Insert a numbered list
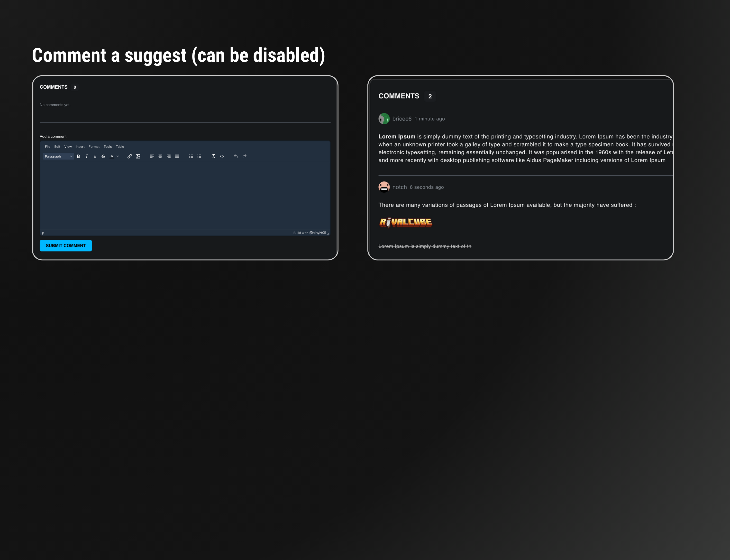The height and width of the screenshot is (560, 730). pyautogui.click(x=199, y=156)
